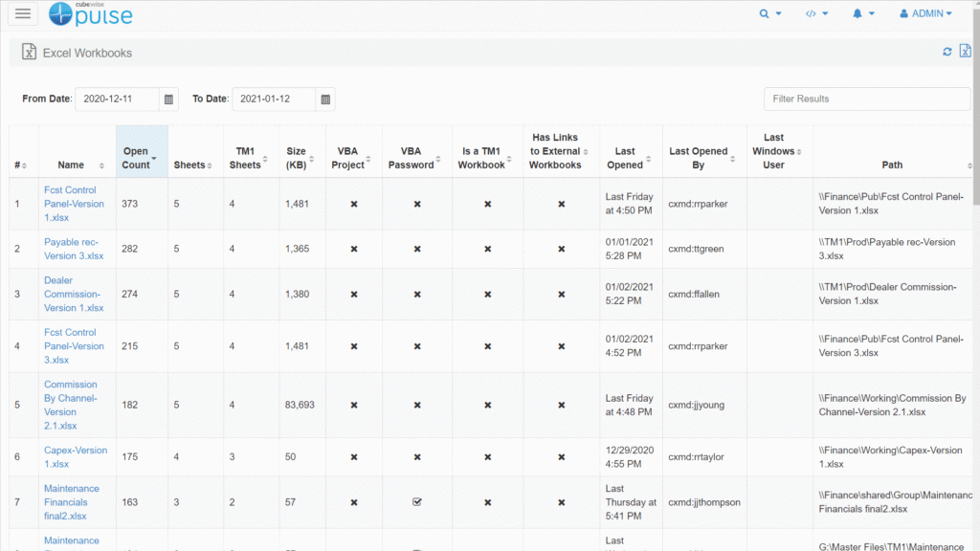
Task: Click the Is a TM1 Workbook mark for Payable rec
Action: 488,249
